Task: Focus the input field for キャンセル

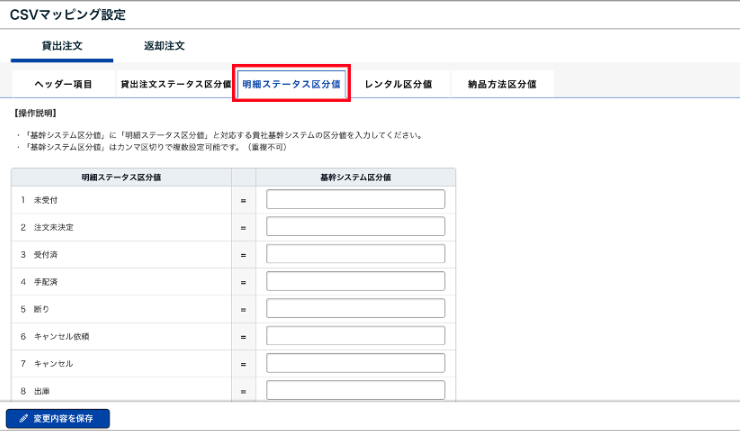Action: 355,362
